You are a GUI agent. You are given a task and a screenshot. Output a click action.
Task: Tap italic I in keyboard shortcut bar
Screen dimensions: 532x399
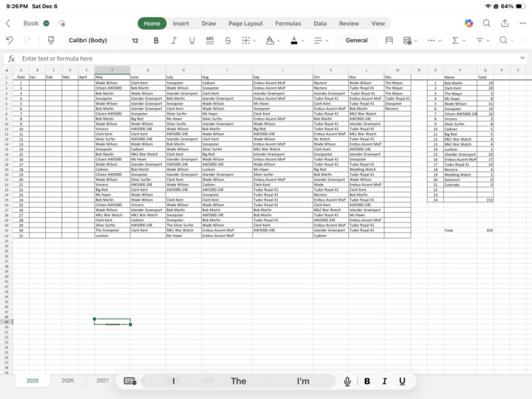pyautogui.click(x=384, y=381)
